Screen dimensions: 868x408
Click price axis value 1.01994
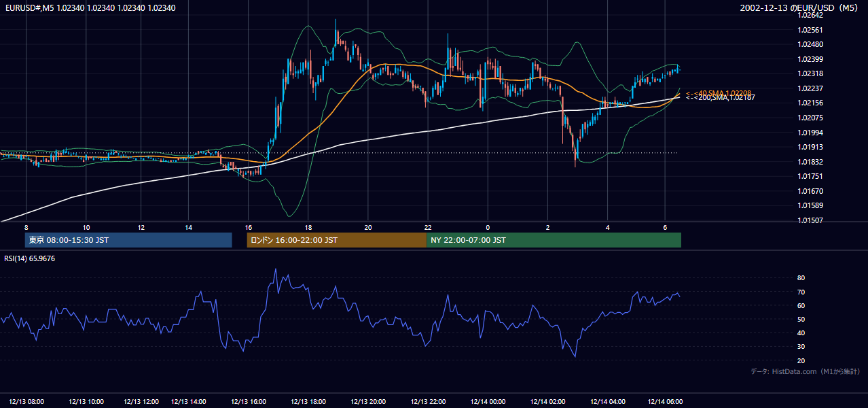[811, 133]
